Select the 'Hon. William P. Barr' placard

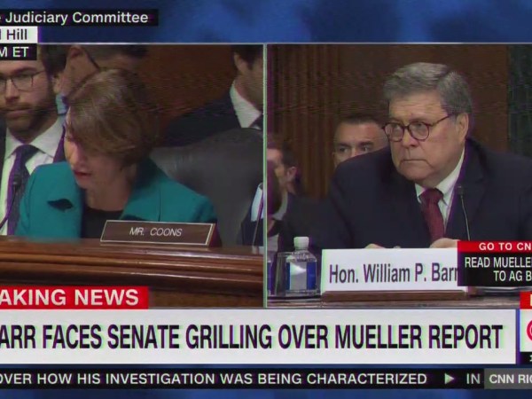pyautogui.click(x=390, y=270)
